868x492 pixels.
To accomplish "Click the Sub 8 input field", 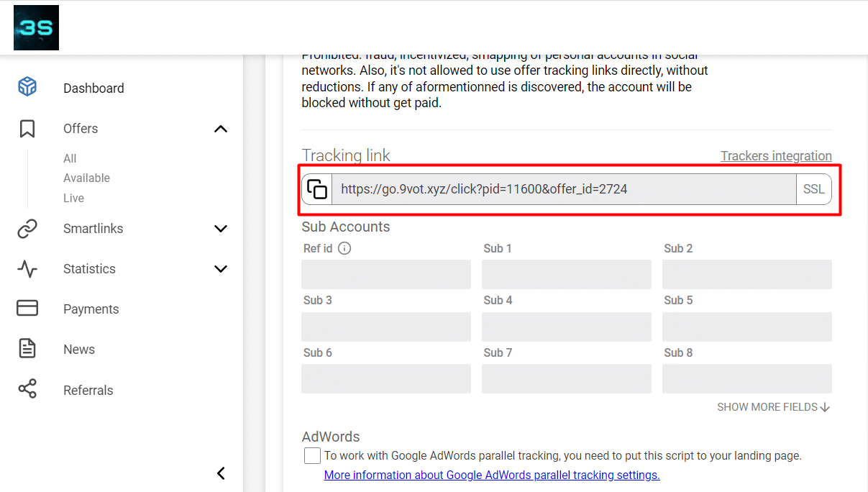I will [x=747, y=378].
